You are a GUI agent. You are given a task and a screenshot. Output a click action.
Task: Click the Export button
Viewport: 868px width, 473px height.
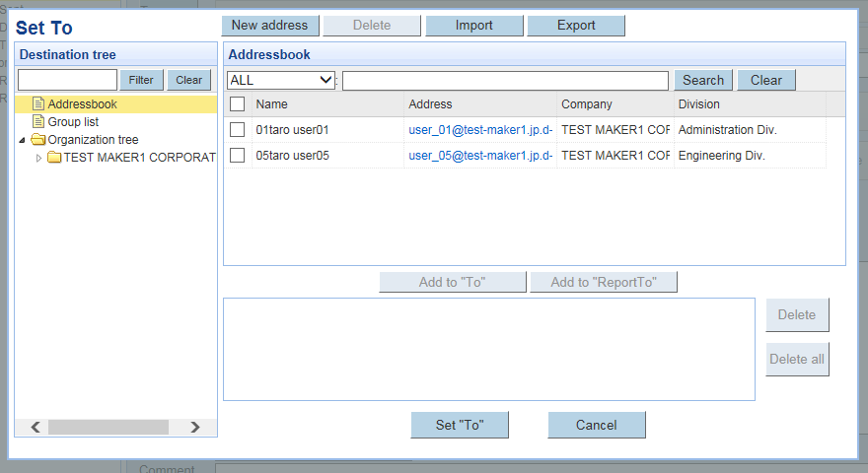pyautogui.click(x=576, y=26)
